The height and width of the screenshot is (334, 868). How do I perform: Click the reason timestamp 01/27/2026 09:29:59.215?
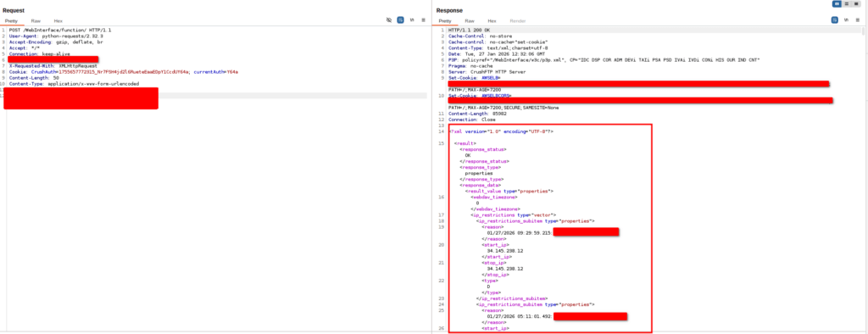pyautogui.click(x=519, y=232)
